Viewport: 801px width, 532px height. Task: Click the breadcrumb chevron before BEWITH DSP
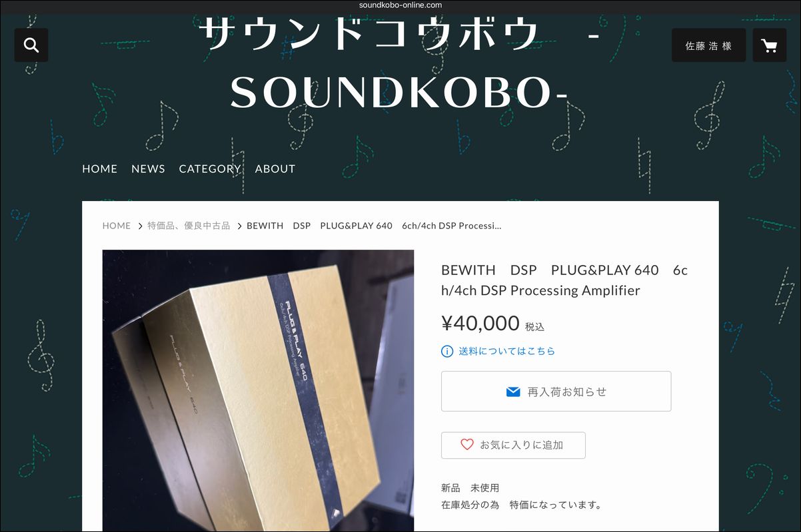pos(239,226)
